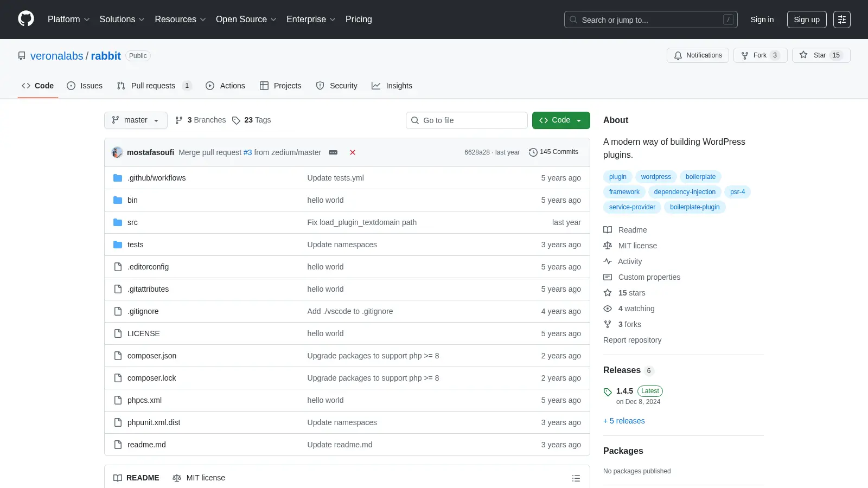Click the LICENSE file icon
Image resolution: width=868 pixels, height=488 pixels.
pyautogui.click(x=118, y=333)
